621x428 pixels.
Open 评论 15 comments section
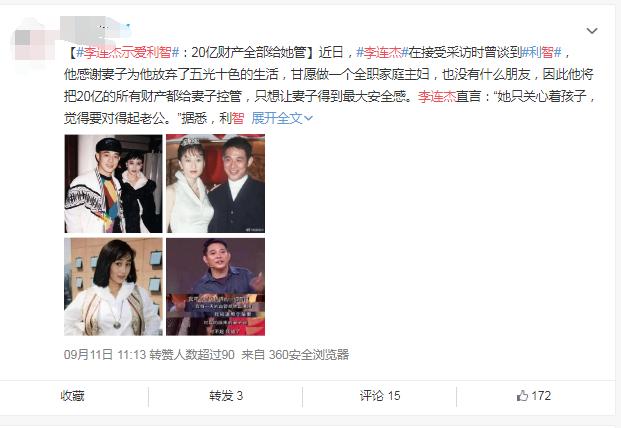click(380, 396)
